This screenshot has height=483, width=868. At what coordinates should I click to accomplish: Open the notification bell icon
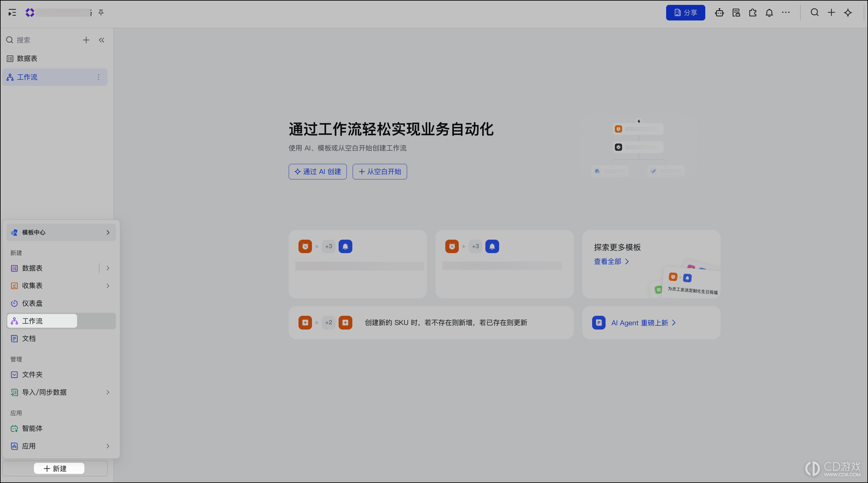(769, 13)
